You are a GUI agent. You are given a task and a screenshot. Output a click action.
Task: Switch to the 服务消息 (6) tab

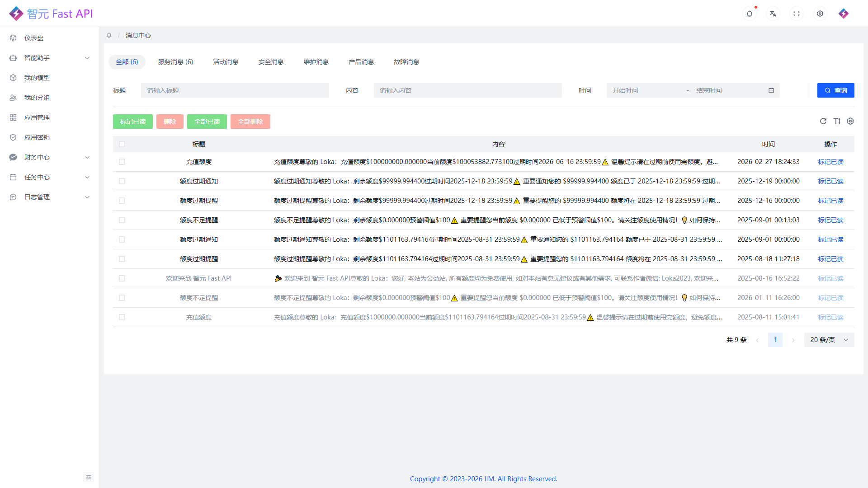click(175, 62)
